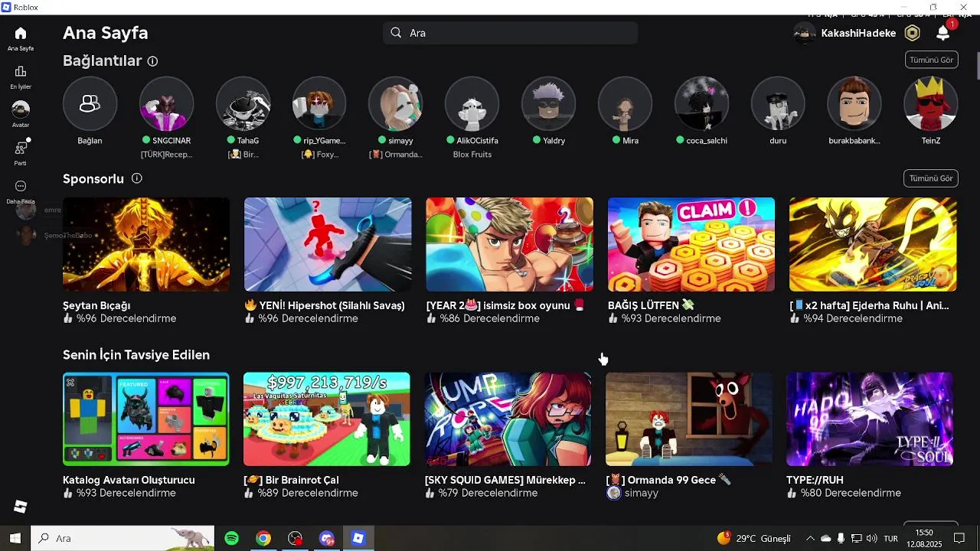This screenshot has width=980, height=551.
Task: Open duru's avatar
Action: click(778, 103)
